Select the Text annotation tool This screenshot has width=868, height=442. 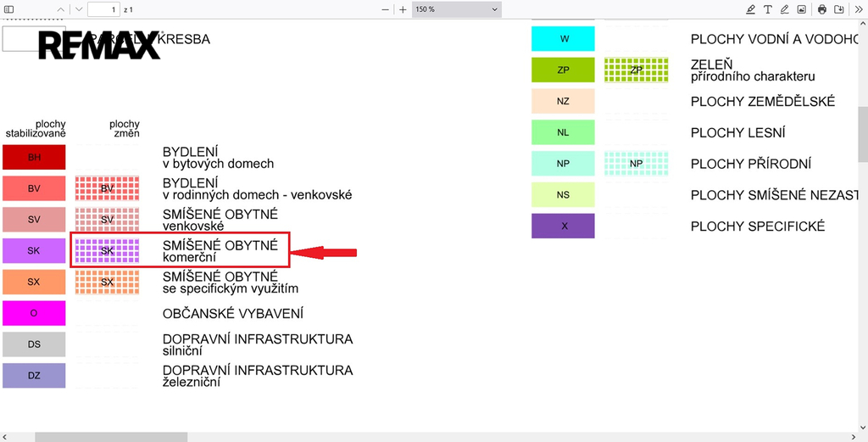pyautogui.click(x=767, y=9)
